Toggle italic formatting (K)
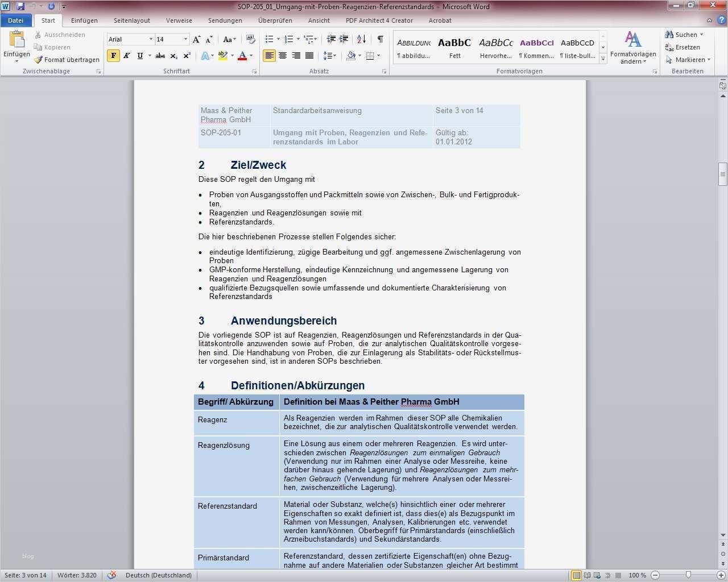 [x=127, y=56]
